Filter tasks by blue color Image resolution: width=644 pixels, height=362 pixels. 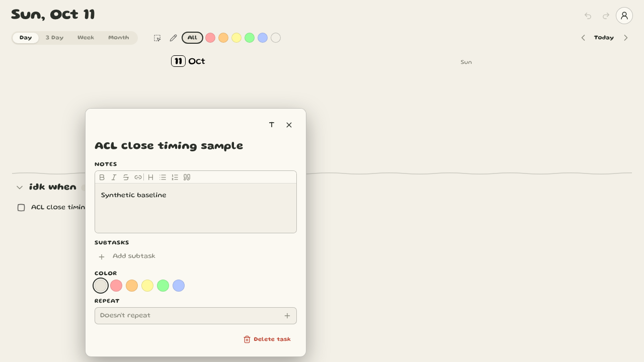tap(263, 38)
